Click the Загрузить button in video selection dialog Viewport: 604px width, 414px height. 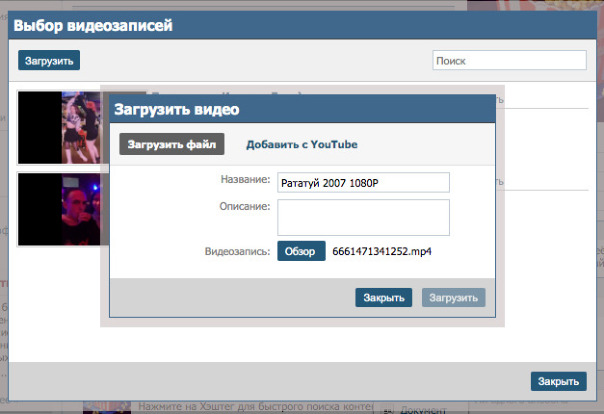coord(49,60)
